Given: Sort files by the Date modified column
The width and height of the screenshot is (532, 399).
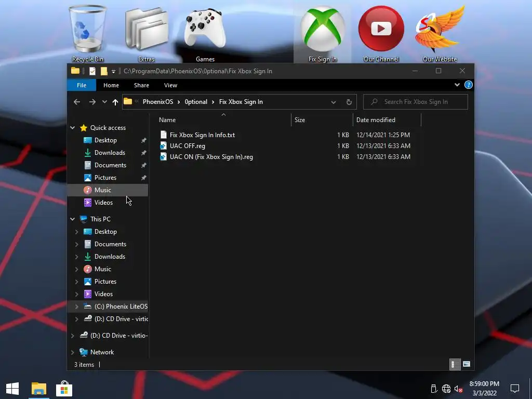Looking at the screenshot, I should coord(376,120).
